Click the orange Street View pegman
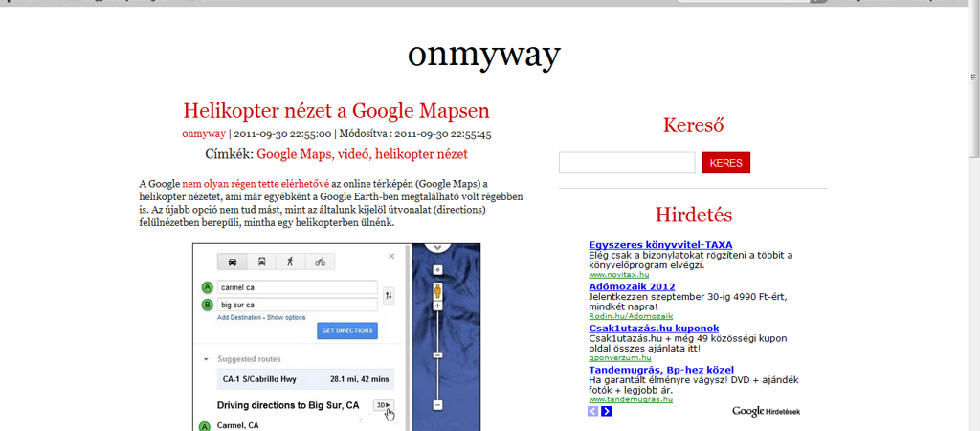Viewport: 980px width, 431px height. coord(438,291)
